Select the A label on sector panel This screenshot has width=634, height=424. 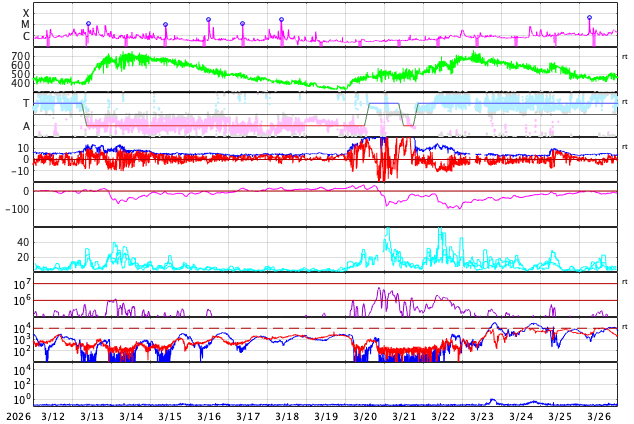coord(26,126)
